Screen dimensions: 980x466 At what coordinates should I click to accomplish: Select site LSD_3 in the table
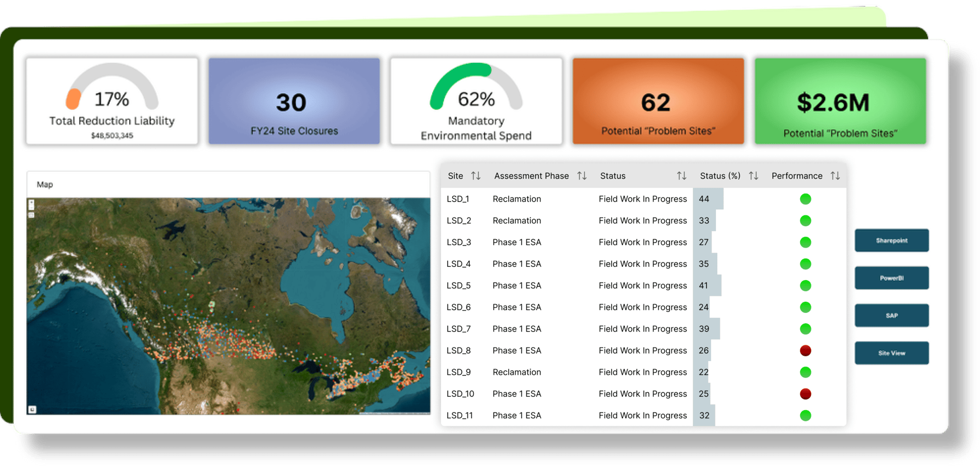[459, 242]
